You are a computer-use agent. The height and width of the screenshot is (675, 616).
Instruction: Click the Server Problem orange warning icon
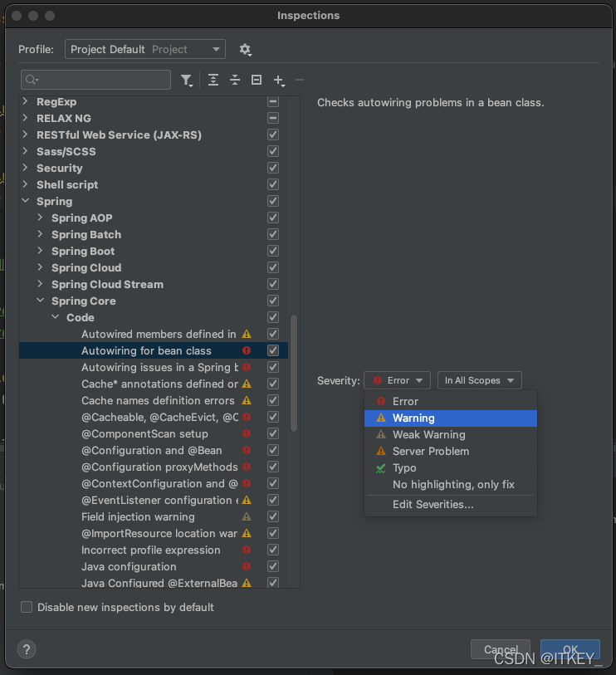(381, 451)
